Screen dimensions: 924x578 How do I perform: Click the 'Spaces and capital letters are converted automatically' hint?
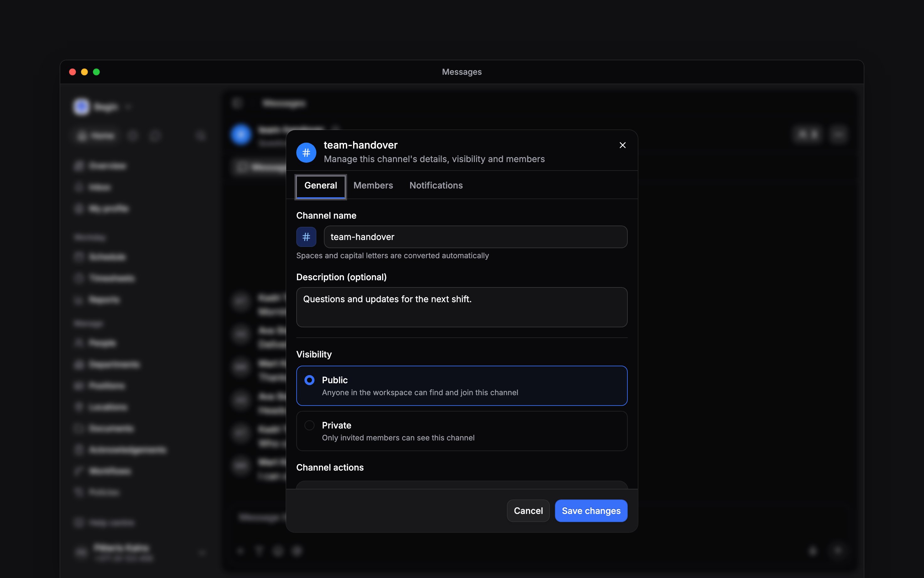coord(393,255)
